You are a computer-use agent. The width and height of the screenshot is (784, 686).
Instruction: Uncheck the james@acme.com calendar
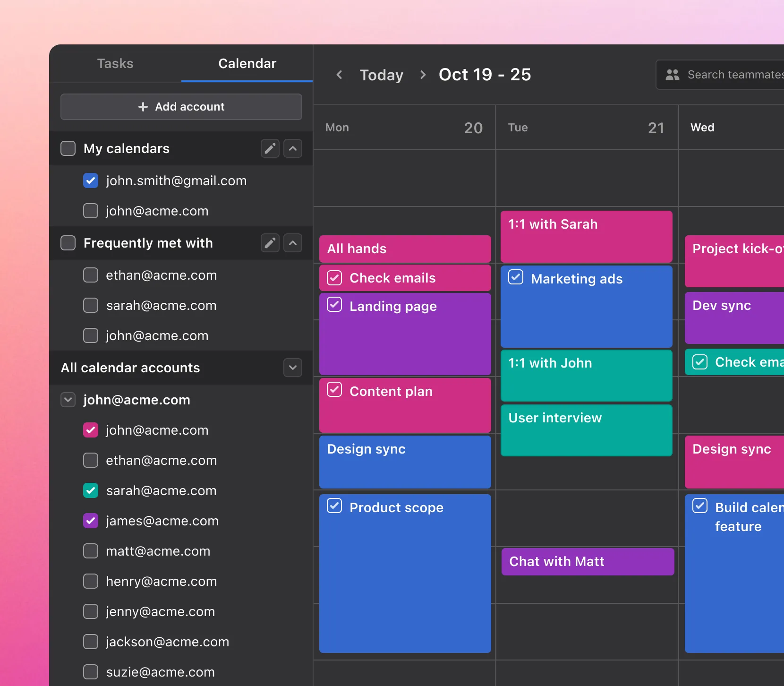[91, 521]
